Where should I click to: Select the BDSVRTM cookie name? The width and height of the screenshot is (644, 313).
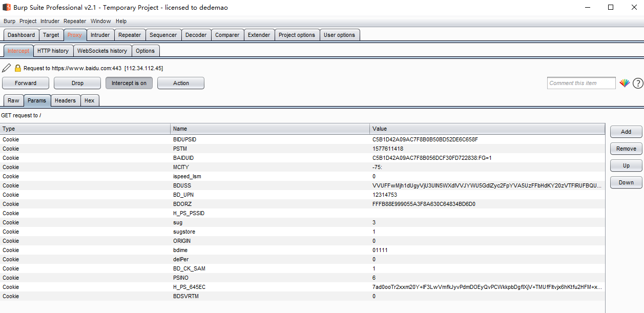(x=185, y=296)
